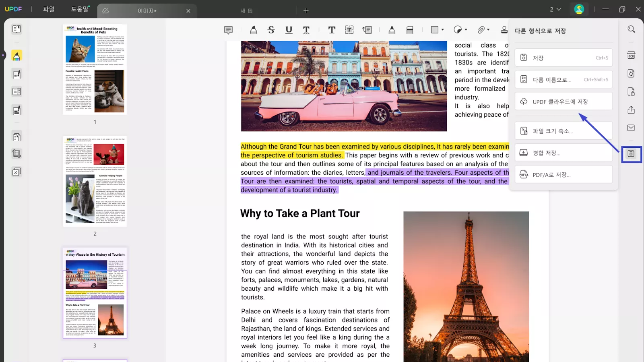Open the form preparation icon in left sidebar
Viewport: 644px width, 362px height.
coord(17,92)
